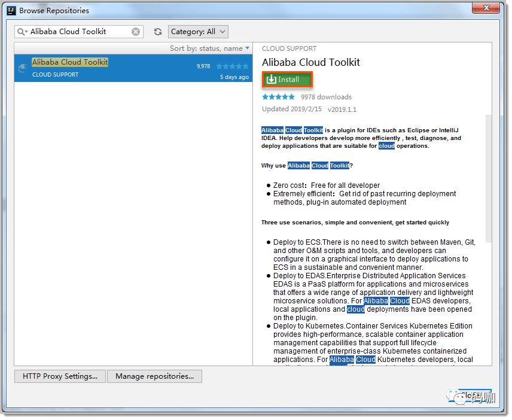Close the Browse Repositories window
512x420 pixels.
coord(486,8)
